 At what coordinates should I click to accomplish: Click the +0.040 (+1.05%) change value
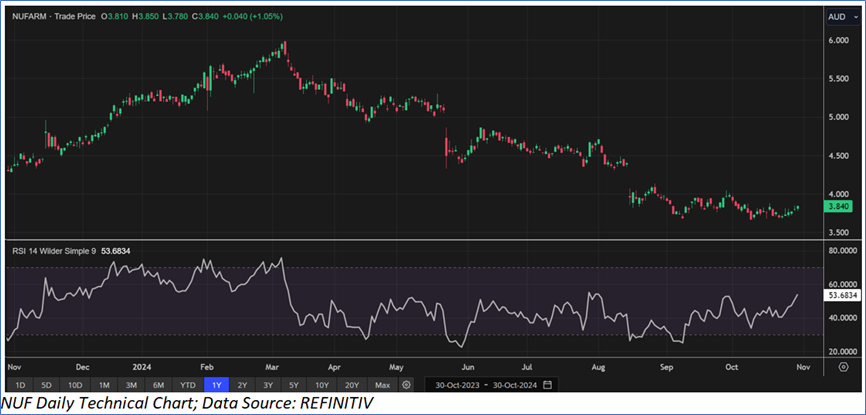click(252, 17)
